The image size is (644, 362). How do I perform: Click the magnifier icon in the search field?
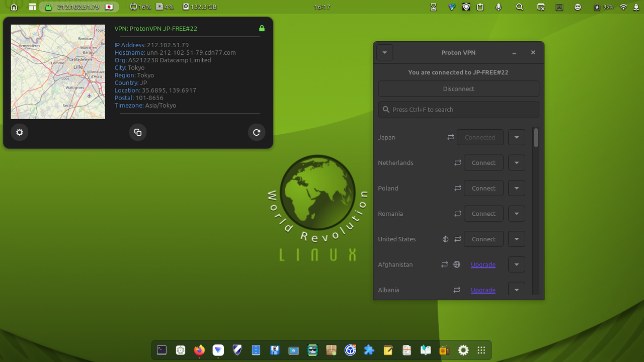386,109
